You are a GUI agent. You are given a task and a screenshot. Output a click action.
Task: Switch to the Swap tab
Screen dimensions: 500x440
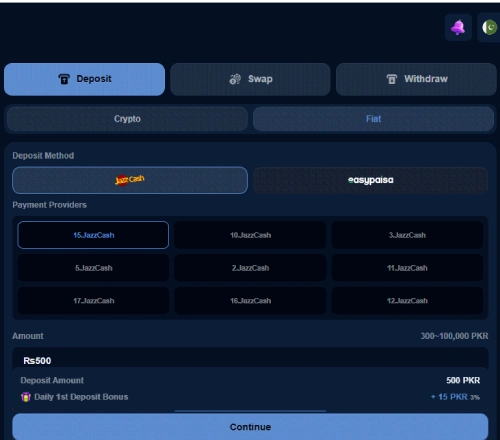pyautogui.click(x=250, y=79)
